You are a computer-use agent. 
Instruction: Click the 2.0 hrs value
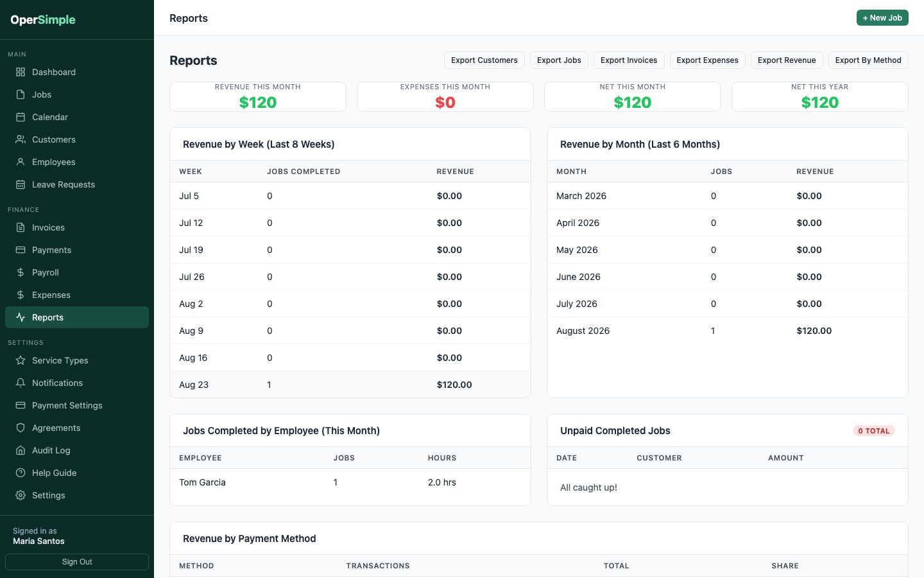point(442,482)
